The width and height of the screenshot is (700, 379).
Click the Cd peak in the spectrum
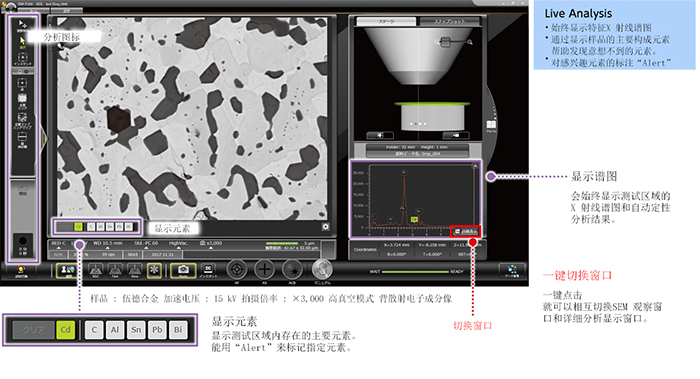pos(414,220)
